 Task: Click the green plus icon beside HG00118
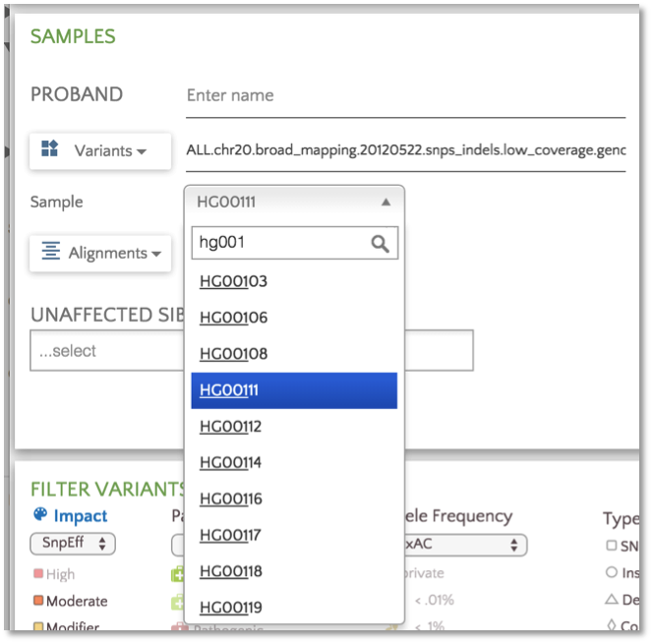coord(178,574)
